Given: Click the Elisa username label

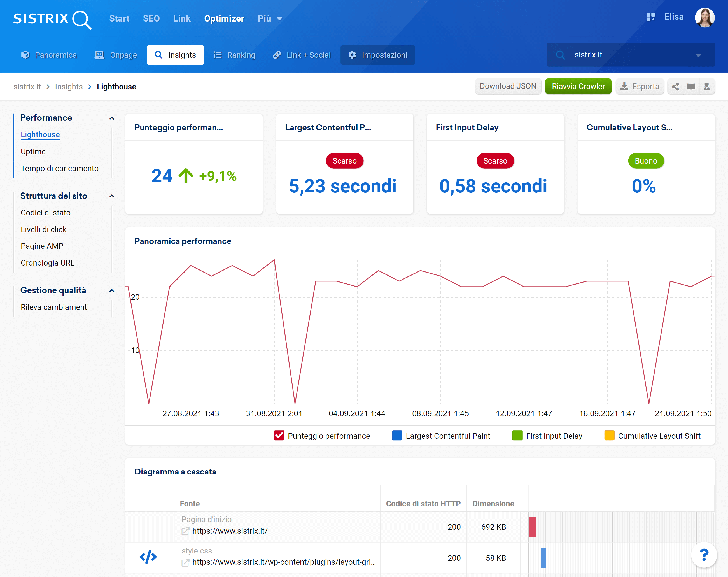Looking at the screenshot, I should coord(674,17).
